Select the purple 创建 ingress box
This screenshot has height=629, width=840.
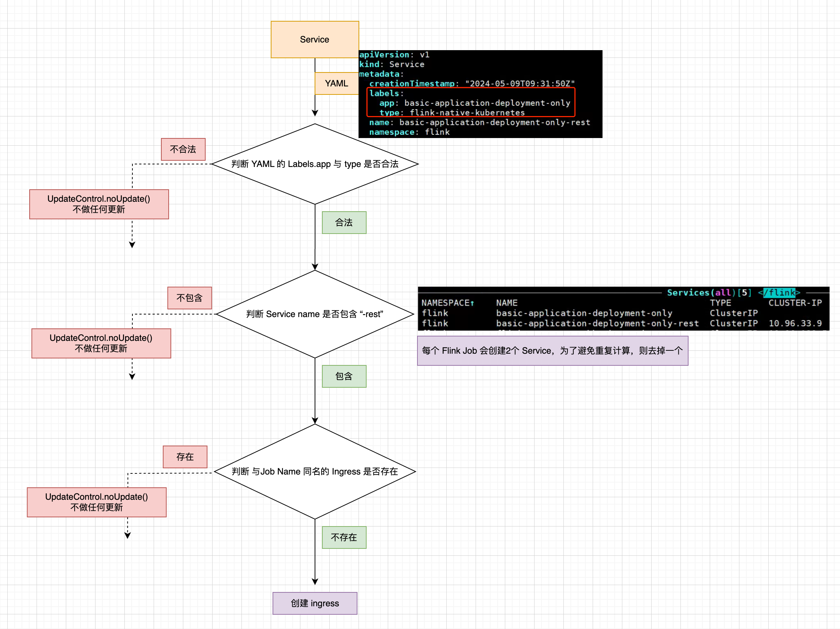[x=315, y=603]
